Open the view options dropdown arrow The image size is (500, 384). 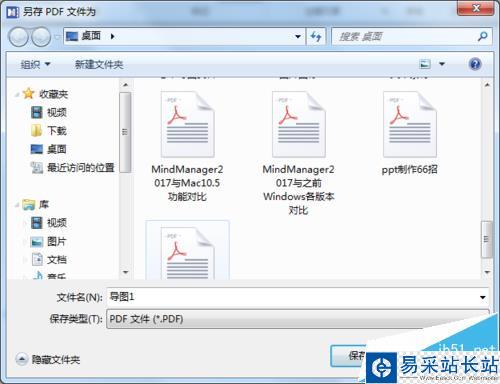click(442, 64)
